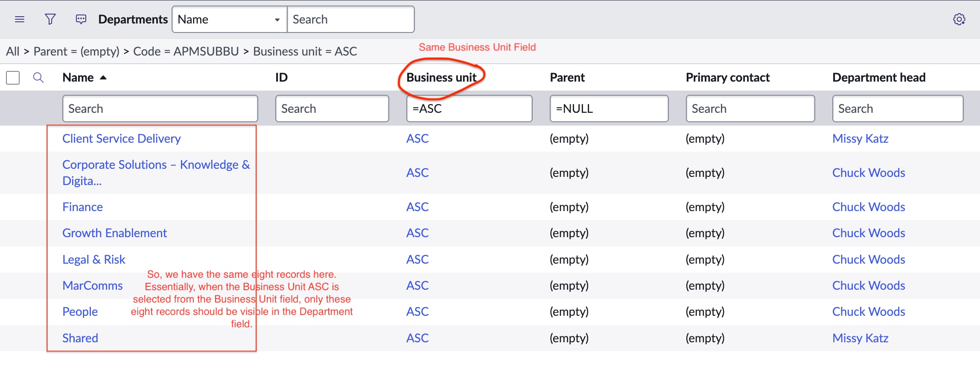Click the Name column sort arrow
This screenshot has height=388, width=980.
click(x=103, y=77)
